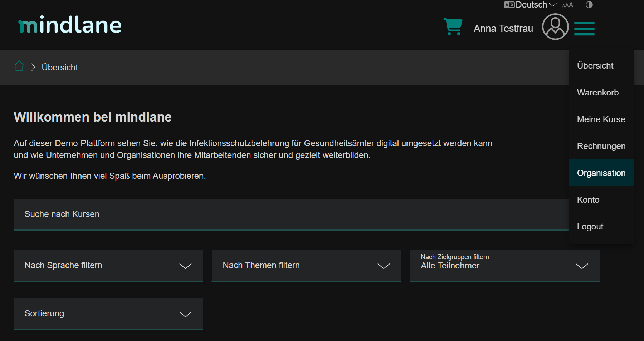
Task: Open the Sortierung dropdown
Action: coord(108,314)
